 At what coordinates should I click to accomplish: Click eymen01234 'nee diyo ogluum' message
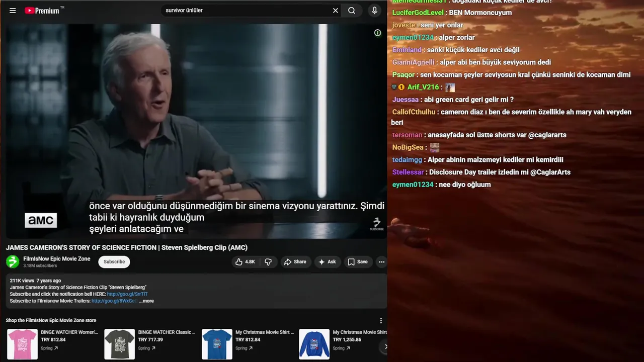point(465,185)
